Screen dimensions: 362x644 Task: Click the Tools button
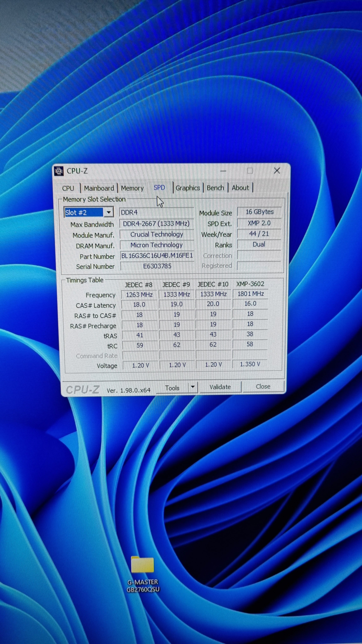172,388
